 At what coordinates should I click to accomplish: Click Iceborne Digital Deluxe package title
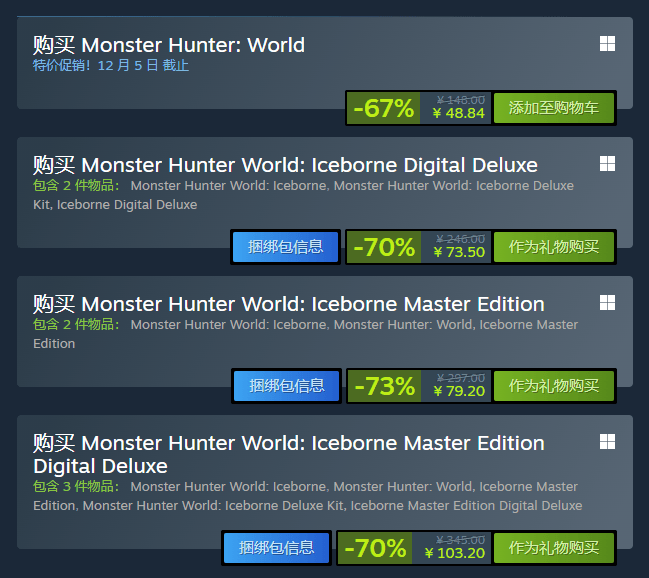286,165
